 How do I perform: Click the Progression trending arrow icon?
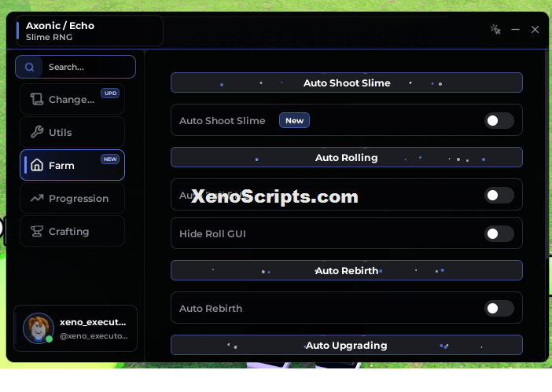coord(37,198)
